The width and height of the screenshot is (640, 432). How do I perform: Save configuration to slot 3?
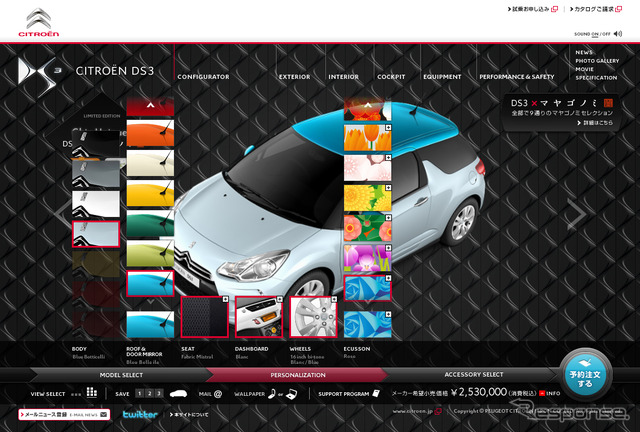159,394
